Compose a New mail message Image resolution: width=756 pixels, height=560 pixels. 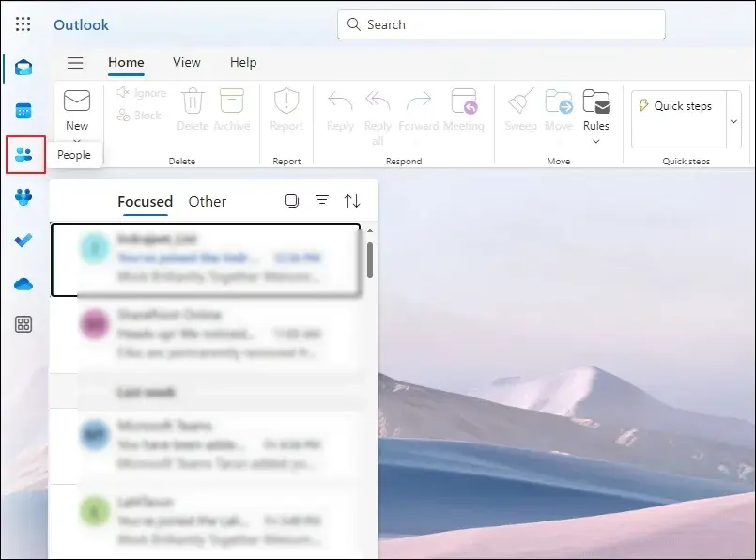(77, 110)
